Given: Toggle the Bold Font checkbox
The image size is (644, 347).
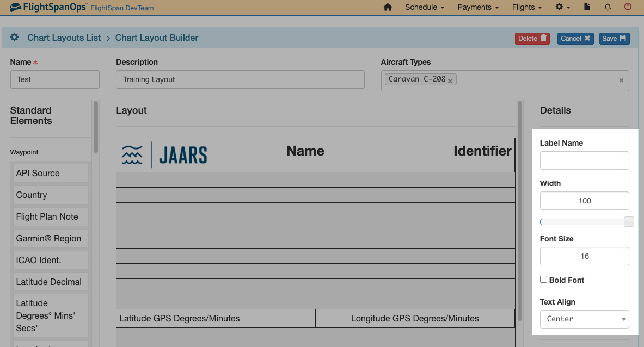Looking at the screenshot, I should point(543,280).
